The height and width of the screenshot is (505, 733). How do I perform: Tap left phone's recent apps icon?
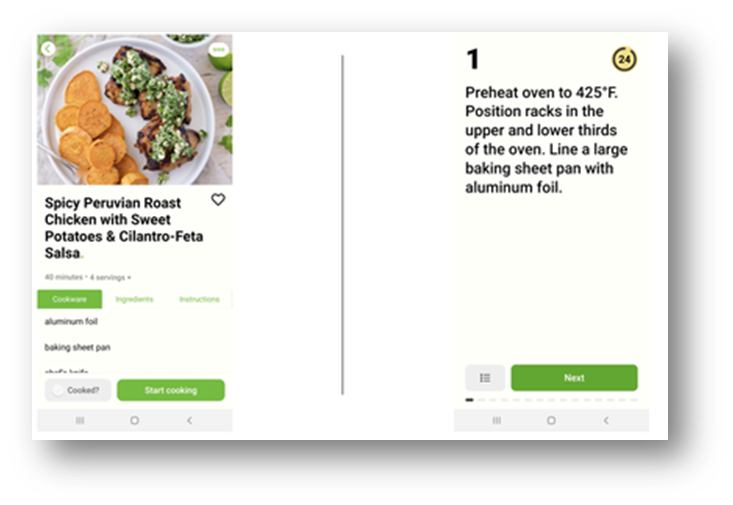[x=80, y=420]
